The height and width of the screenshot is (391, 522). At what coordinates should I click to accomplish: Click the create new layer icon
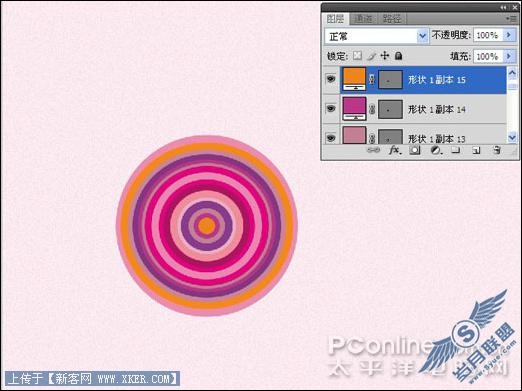476,151
